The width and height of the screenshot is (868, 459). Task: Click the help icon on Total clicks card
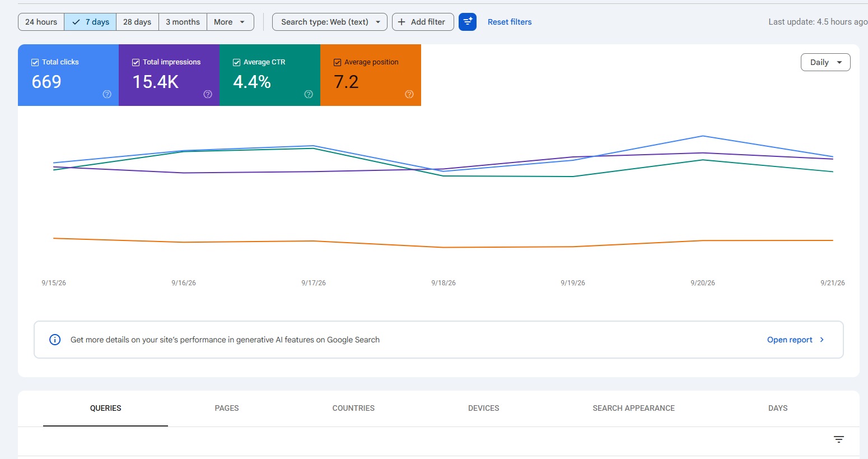[x=107, y=94]
